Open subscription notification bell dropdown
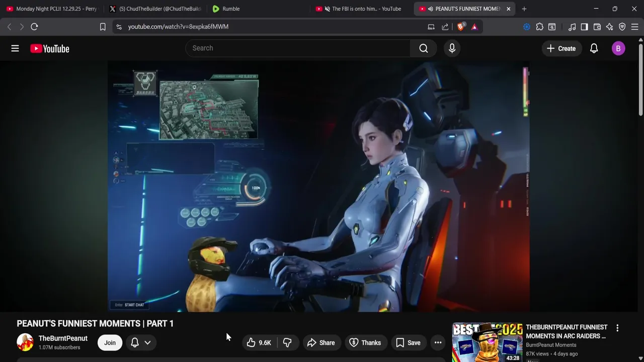The height and width of the screenshot is (362, 644). click(141, 342)
